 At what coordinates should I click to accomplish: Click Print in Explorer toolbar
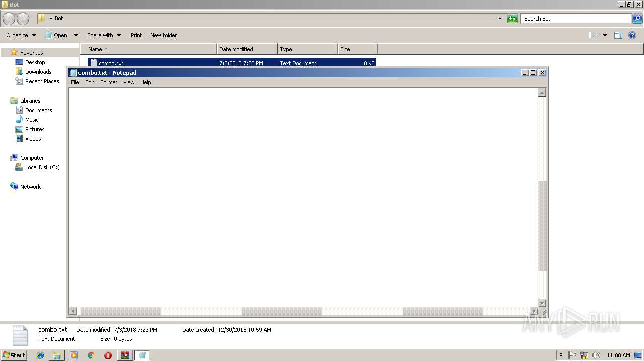click(136, 35)
